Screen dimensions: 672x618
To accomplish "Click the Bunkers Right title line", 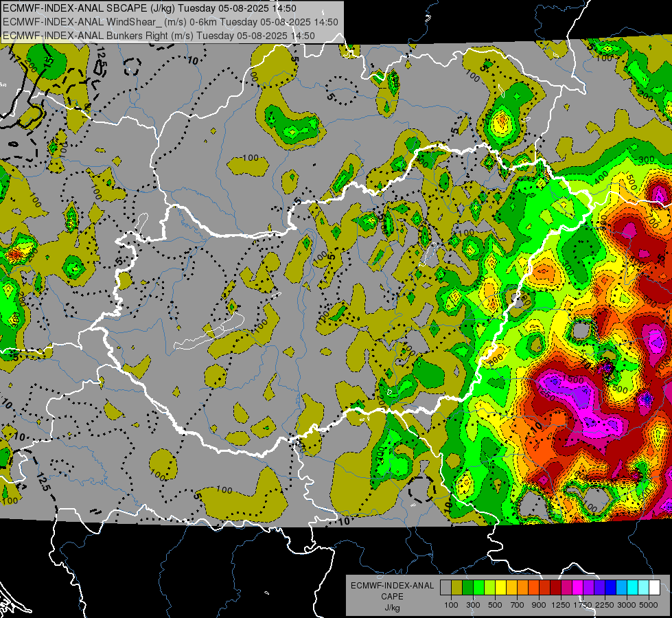I will [159, 36].
